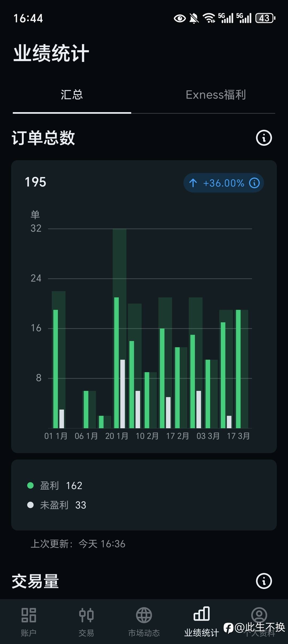Tap green 盈利 legend dot

click(30, 485)
